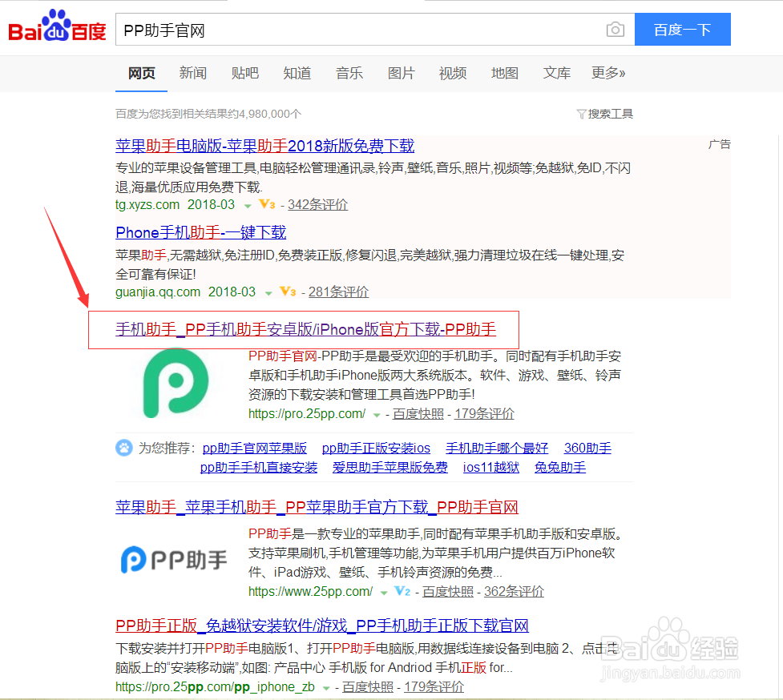Click the green PP logo thumbnail
783x700 pixels.
click(176, 383)
